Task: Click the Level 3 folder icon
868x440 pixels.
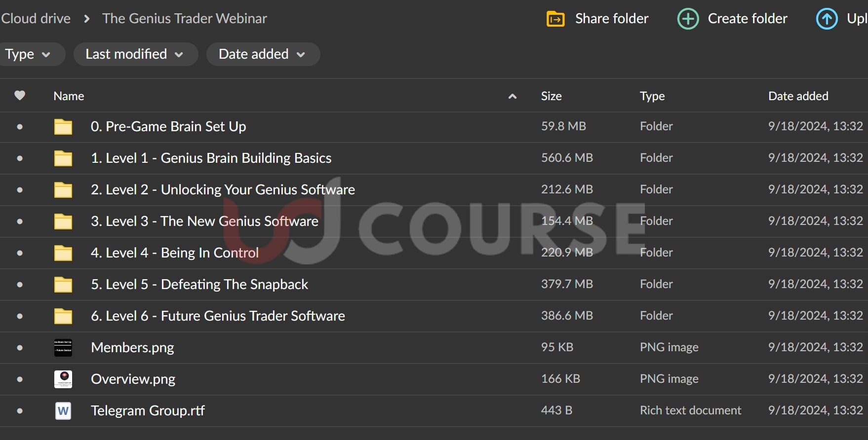Action: click(63, 221)
